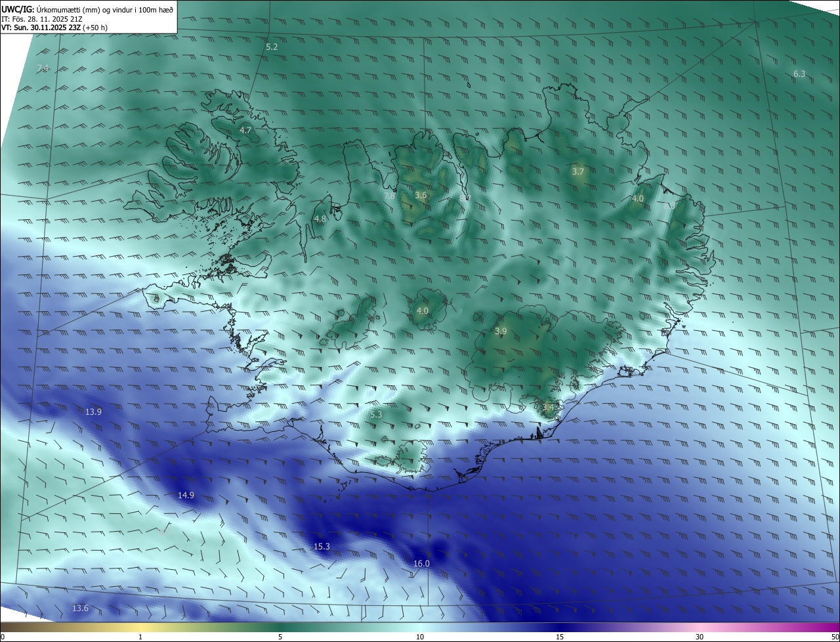840x642 pixels.
Task: Click the 4.7 value over the Westfjords
Action: 245,131
